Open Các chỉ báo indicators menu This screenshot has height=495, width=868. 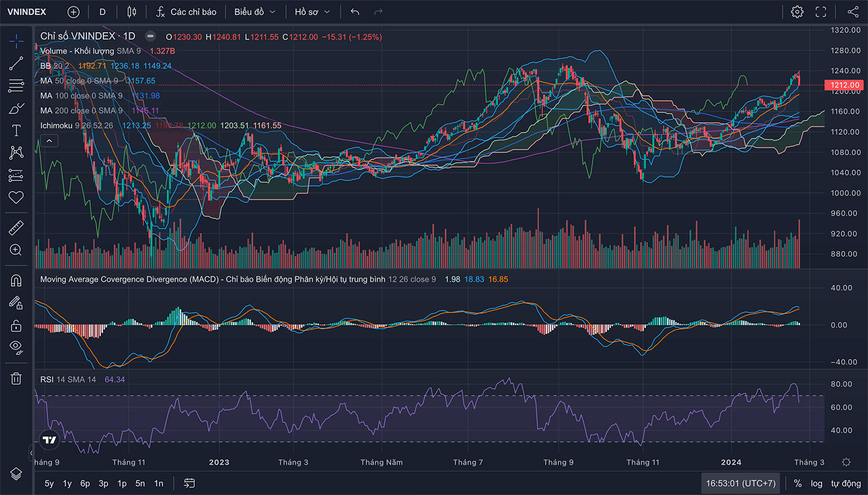point(186,12)
